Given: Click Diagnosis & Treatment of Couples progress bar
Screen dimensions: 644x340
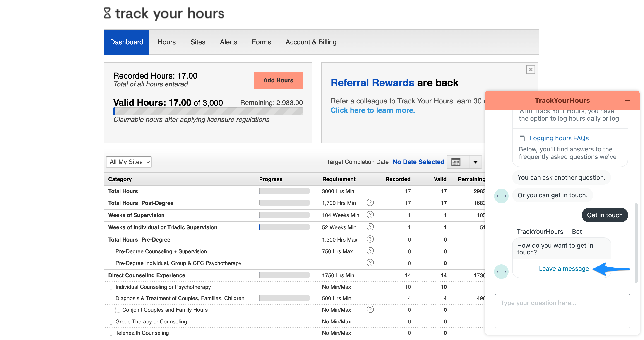Looking at the screenshot, I should [284, 298].
